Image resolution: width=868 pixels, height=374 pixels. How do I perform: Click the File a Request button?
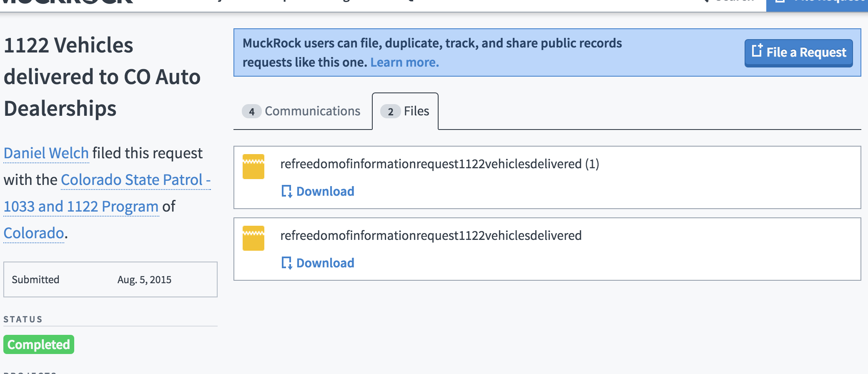point(798,53)
